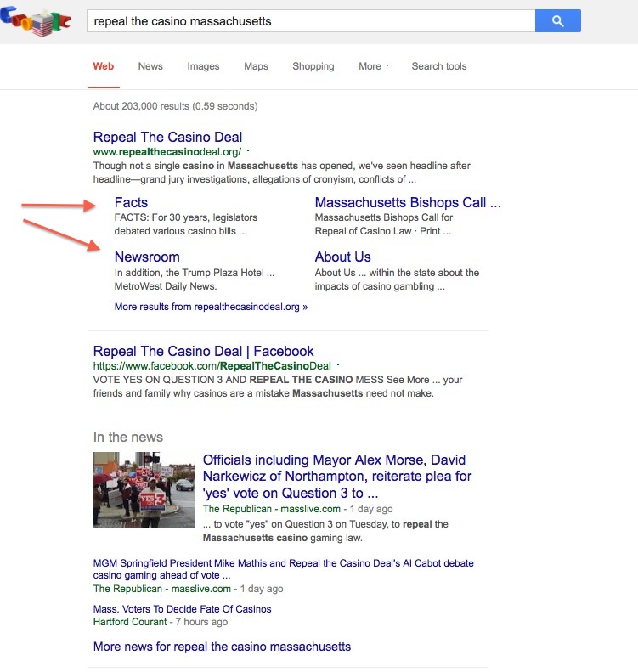This screenshot has height=672, width=638.
Task: Open the Newsroom sitelink
Action: [147, 257]
